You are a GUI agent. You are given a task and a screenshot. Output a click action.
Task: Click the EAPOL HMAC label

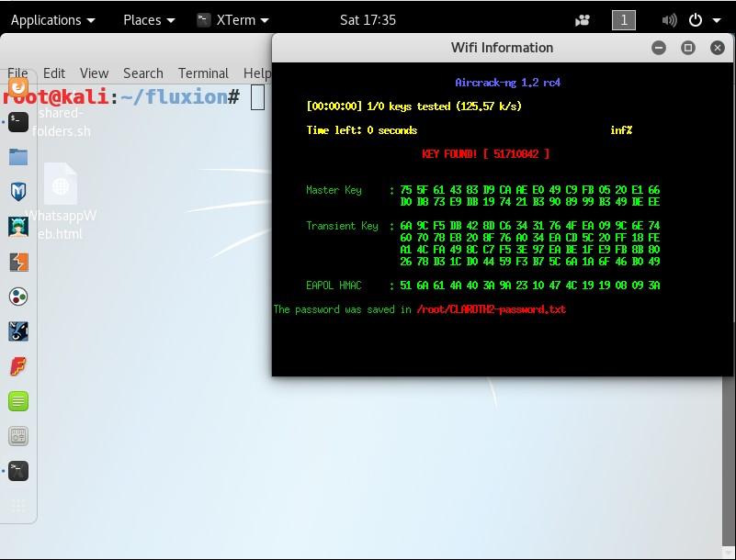[334, 286]
